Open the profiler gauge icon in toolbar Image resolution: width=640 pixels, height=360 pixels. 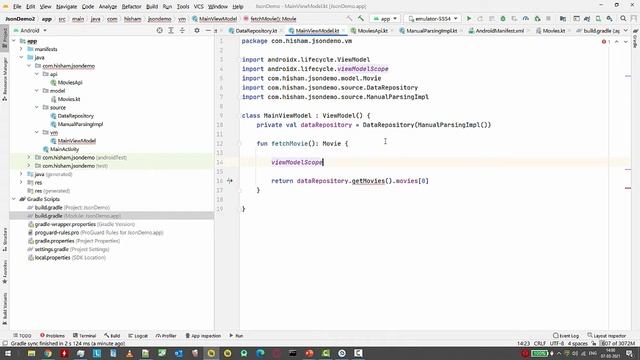526,19
